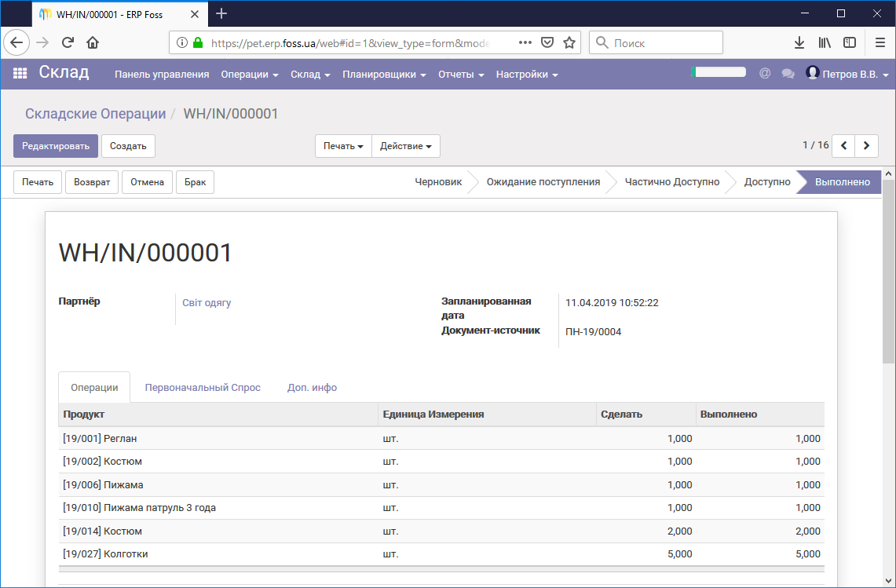This screenshot has height=588, width=896.
Task: Select the Ожидание поступления status stage
Action: click(x=543, y=181)
